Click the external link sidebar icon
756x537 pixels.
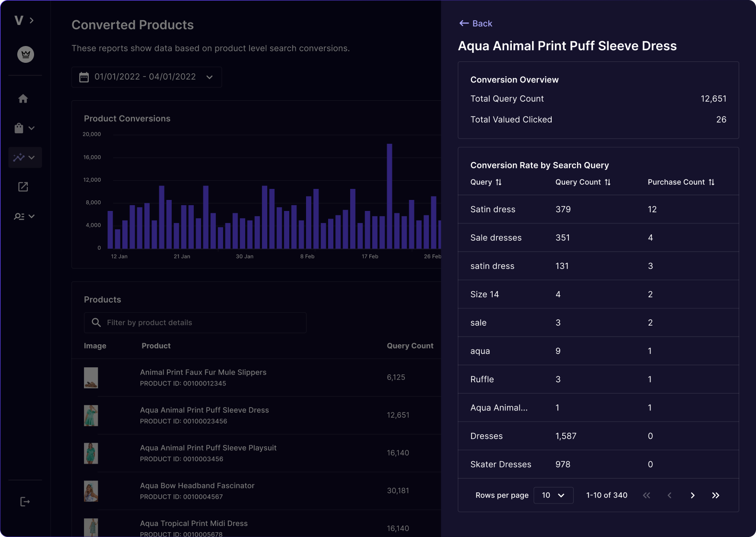(23, 187)
